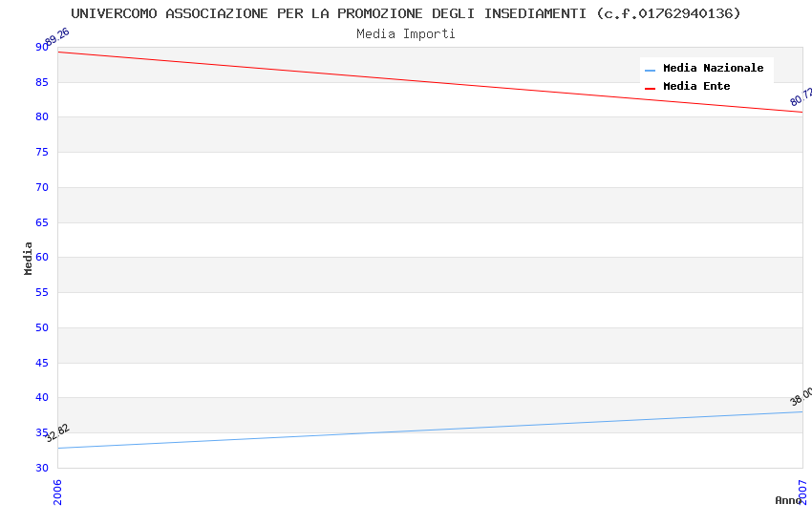The image size is (812, 525).
Task: Click the y-axis value 60
Action: [x=42, y=257]
